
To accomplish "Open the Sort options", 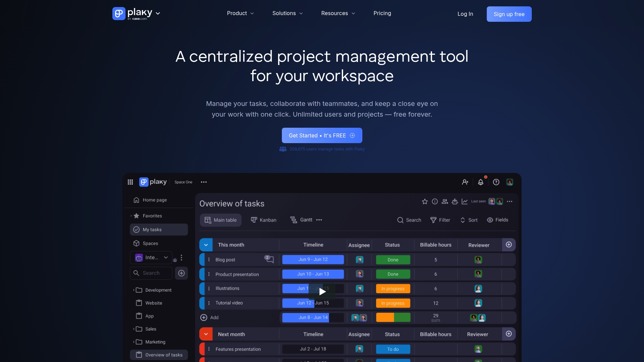I will pos(469,220).
